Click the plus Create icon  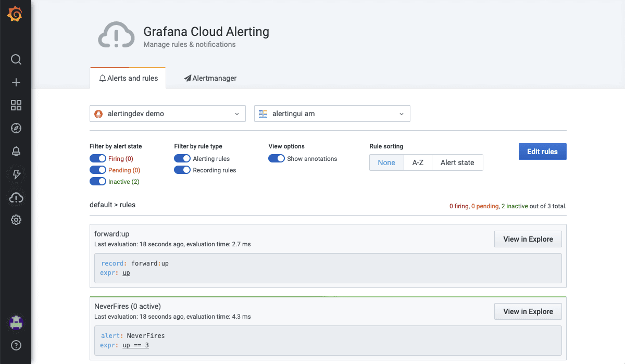tap(16, 82)
